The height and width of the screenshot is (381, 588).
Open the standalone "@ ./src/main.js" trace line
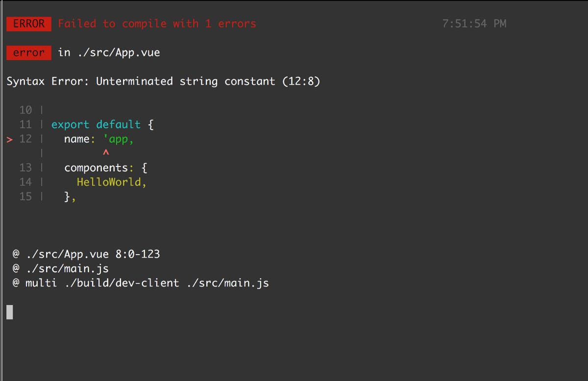(61, 269)
